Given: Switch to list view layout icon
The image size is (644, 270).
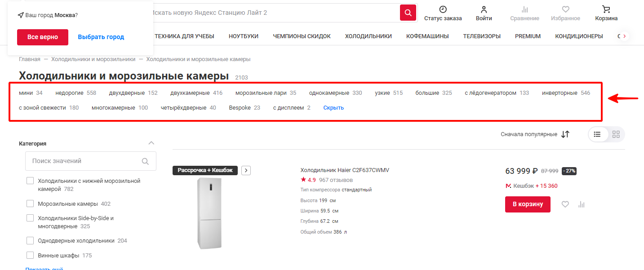Looking at the screenshot, I should coord(597,134).
